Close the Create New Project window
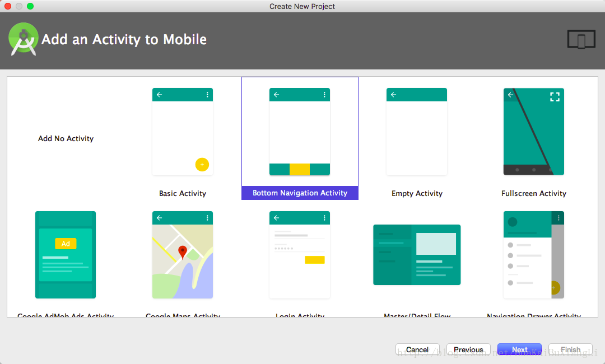Viewport: 605px width, 364px height. click(8, 6)
